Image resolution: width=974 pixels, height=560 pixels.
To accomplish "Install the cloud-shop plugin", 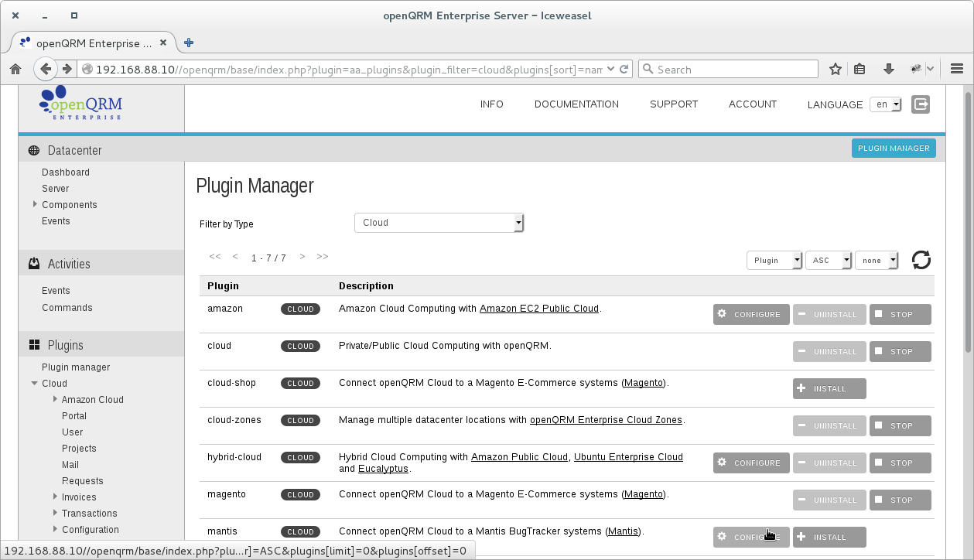I will coord(829,389).
